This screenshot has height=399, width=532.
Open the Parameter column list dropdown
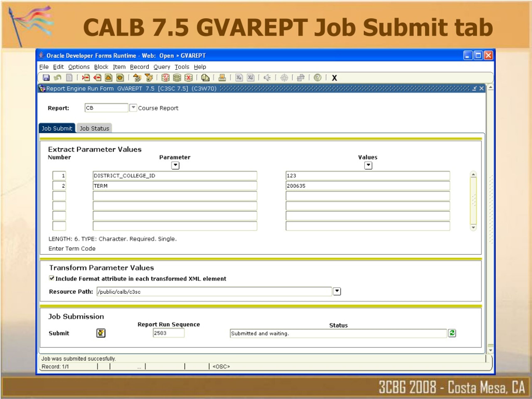pyautogui.click(x=175, y=165)
